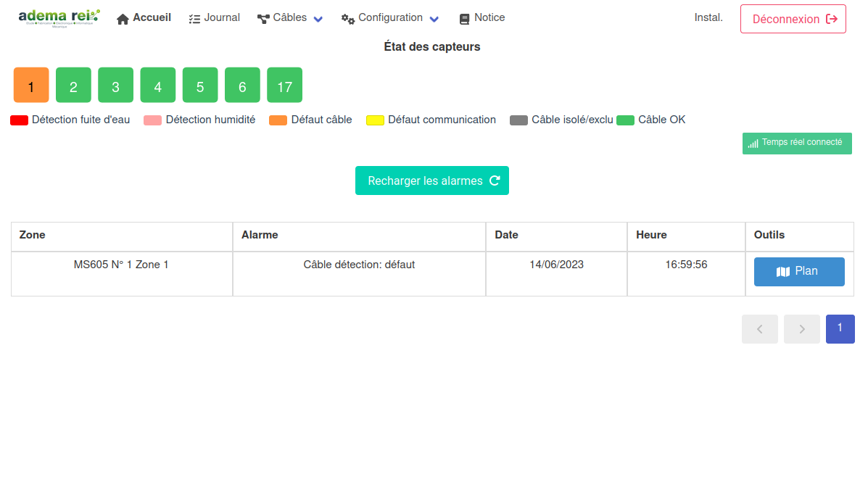
Task: Click the reload icon in Recharger les alarmes
Action: [x=495, y=180]
